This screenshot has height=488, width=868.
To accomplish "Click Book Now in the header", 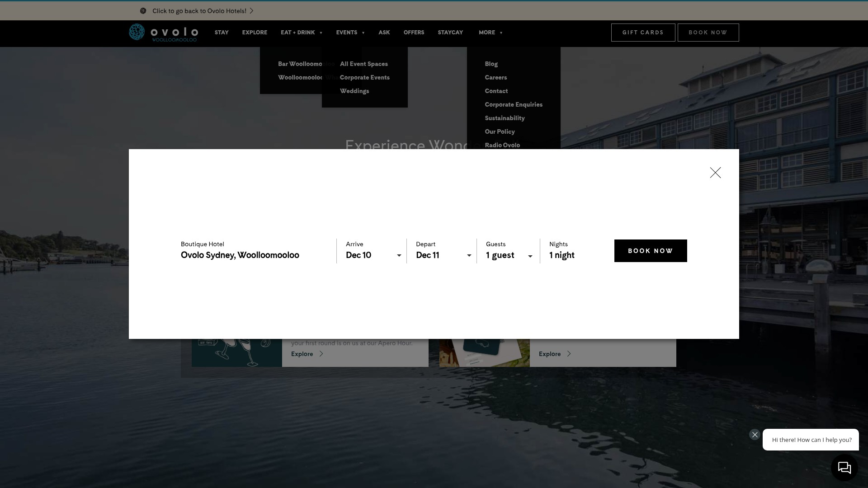I will coord(708,33).
